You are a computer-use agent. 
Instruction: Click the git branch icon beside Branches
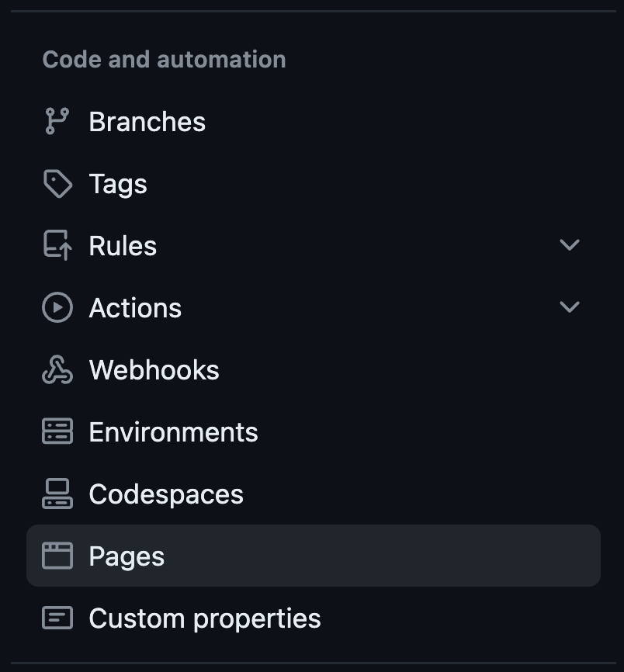coord(57,122)
